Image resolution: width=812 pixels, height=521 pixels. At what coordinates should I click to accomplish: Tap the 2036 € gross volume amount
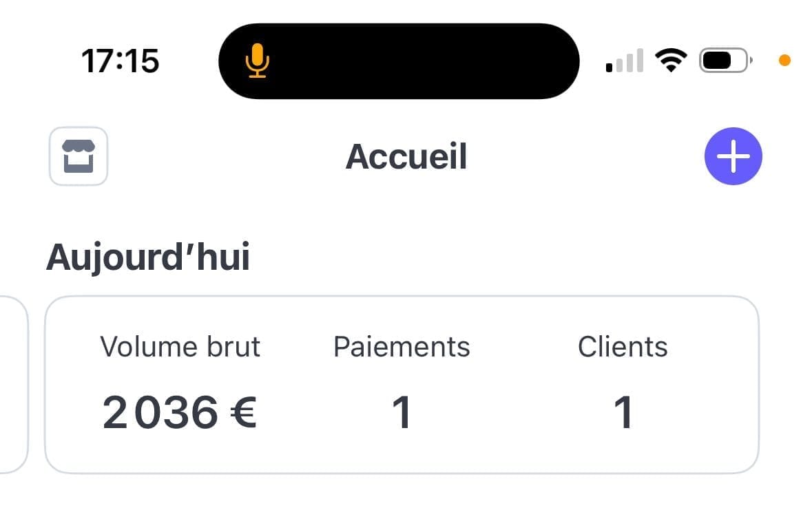pyautogui.click(x=179, y=412)
